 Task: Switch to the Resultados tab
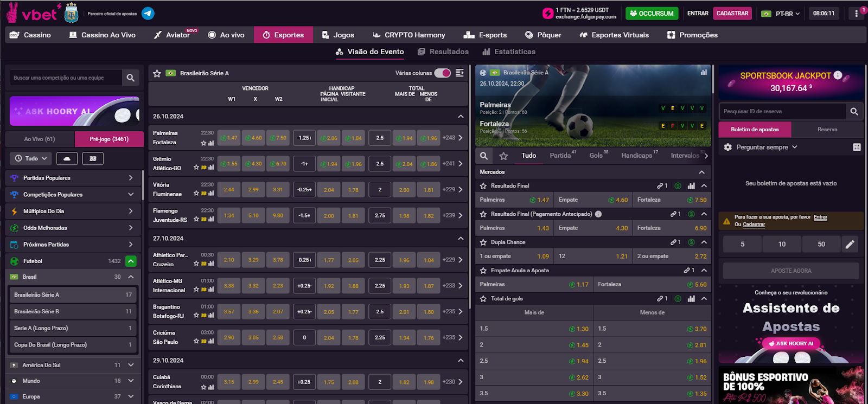point(443,52)
